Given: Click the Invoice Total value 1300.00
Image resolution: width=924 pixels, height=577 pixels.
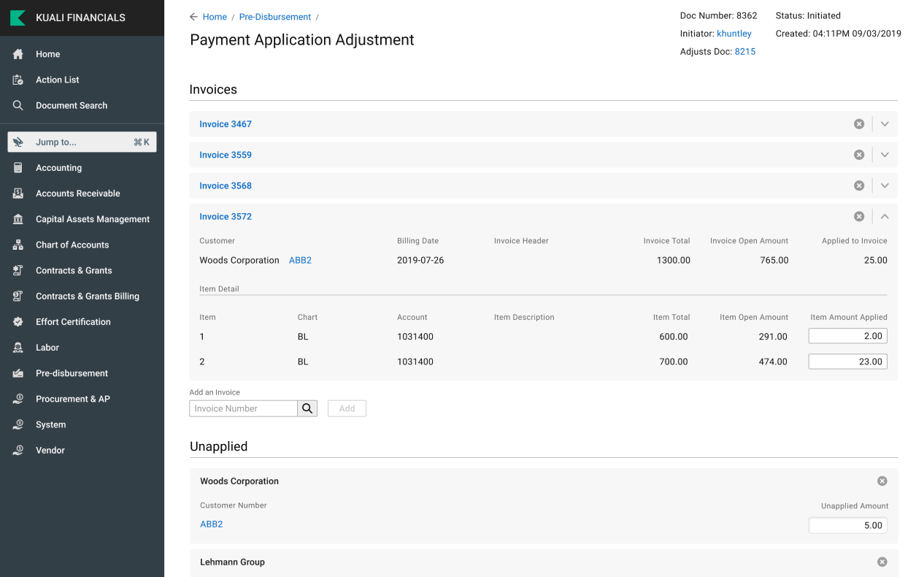Looking at the screenshot, I should coord(673,260).
